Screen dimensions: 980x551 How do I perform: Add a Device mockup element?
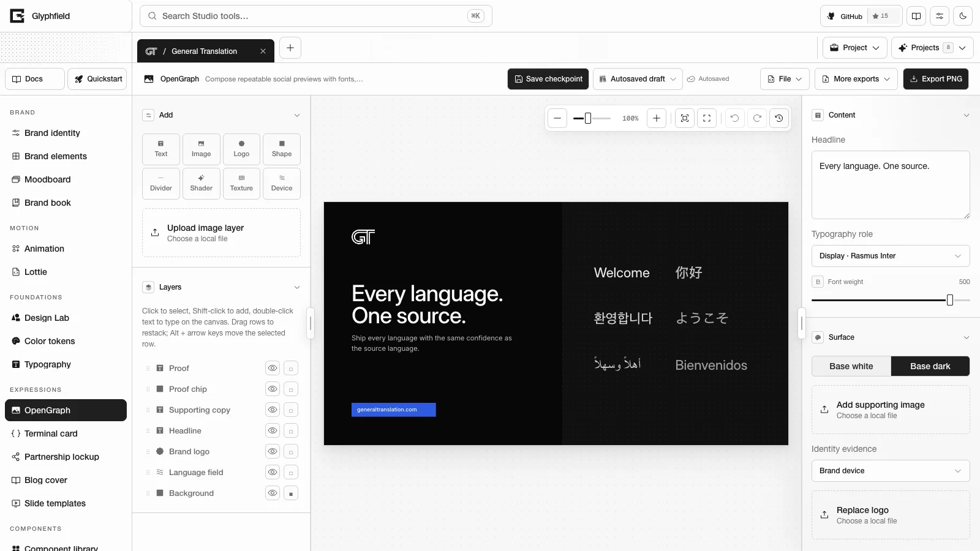[x=282, y=184]
